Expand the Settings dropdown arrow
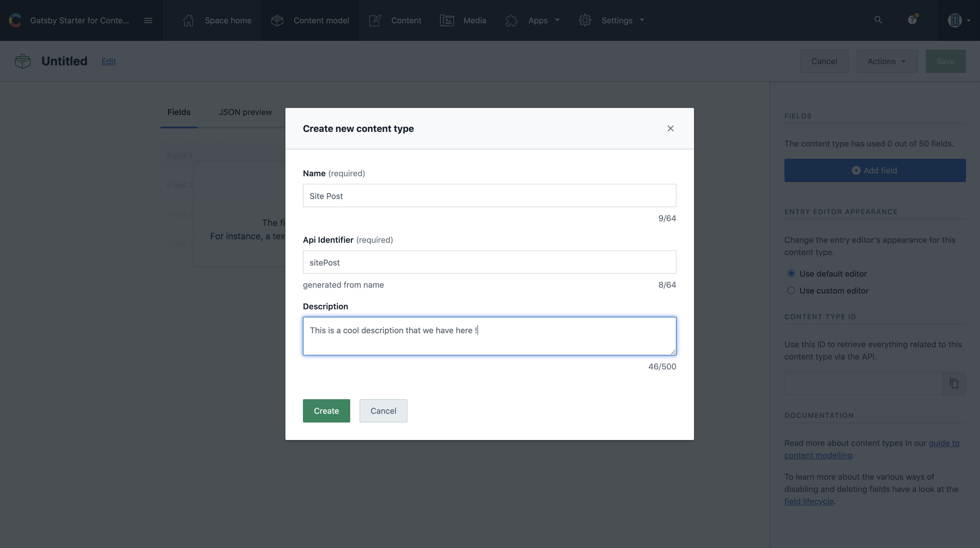 coord(642,20)
